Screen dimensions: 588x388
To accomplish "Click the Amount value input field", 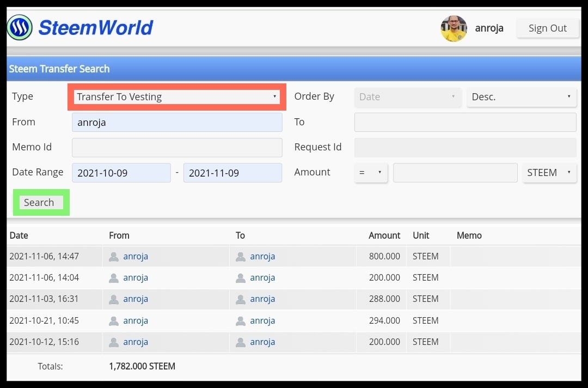I will (455, 173).
